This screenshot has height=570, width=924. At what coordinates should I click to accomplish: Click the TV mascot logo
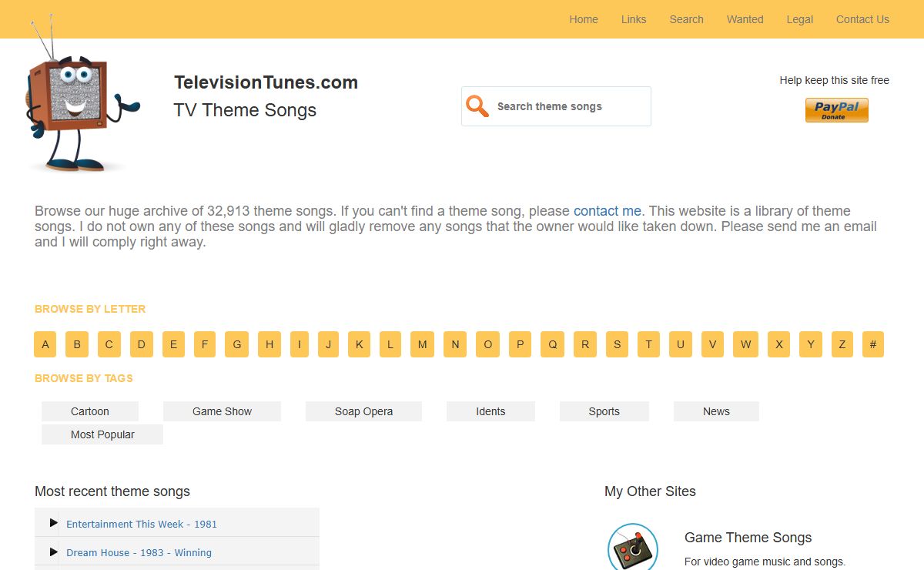click(x=83, y=92)
